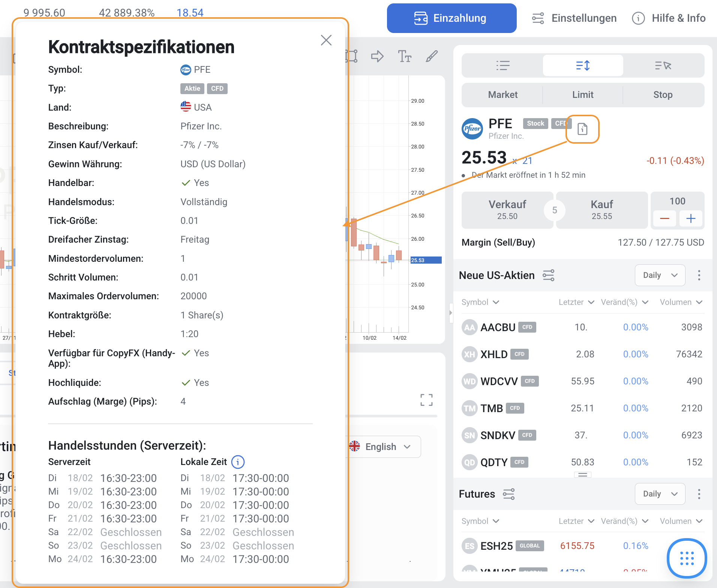This screenshot has width=717, height=588.
Task: Click info circle icon beside Hilfe
Action: [x=638, y=18]
